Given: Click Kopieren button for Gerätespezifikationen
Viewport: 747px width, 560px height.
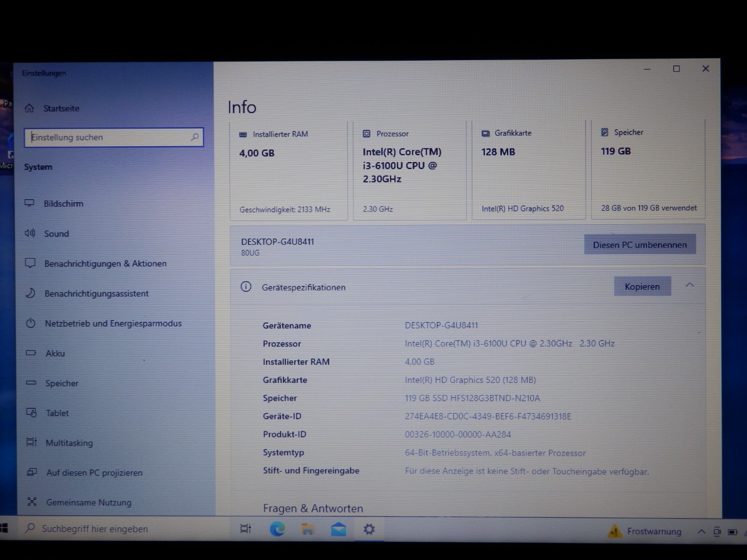Looking at the screenshot, I should point(642,286).
